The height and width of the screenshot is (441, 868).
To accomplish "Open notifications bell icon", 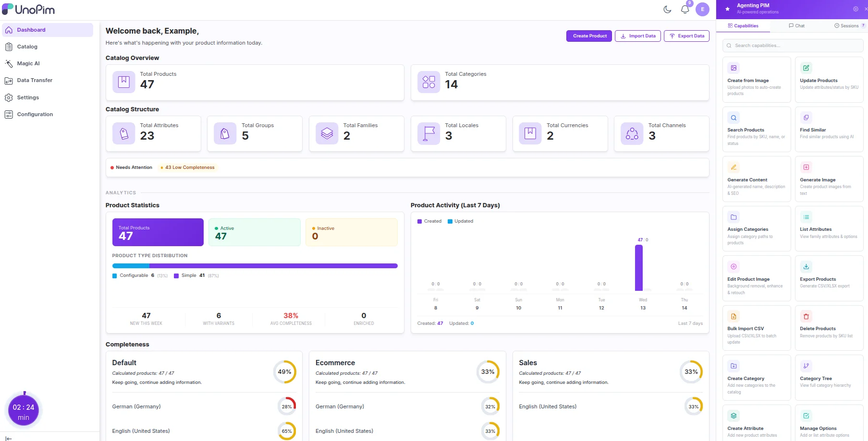I will tap(685, 9).
